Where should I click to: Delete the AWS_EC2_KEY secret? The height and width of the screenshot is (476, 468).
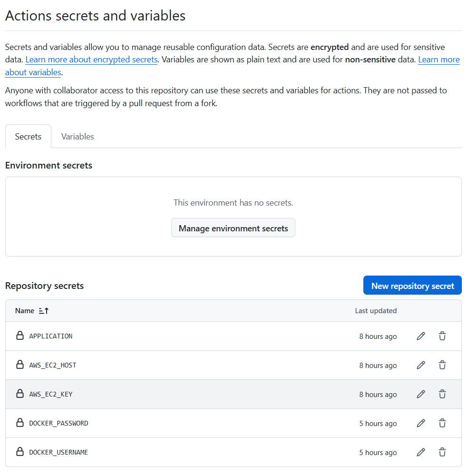tap(442, 394)
